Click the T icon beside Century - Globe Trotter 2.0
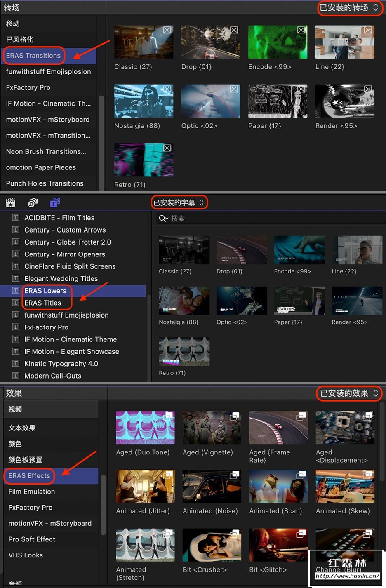Image resolution: width=386 pixels, height=588 pixels. click(x=16, y=242)
